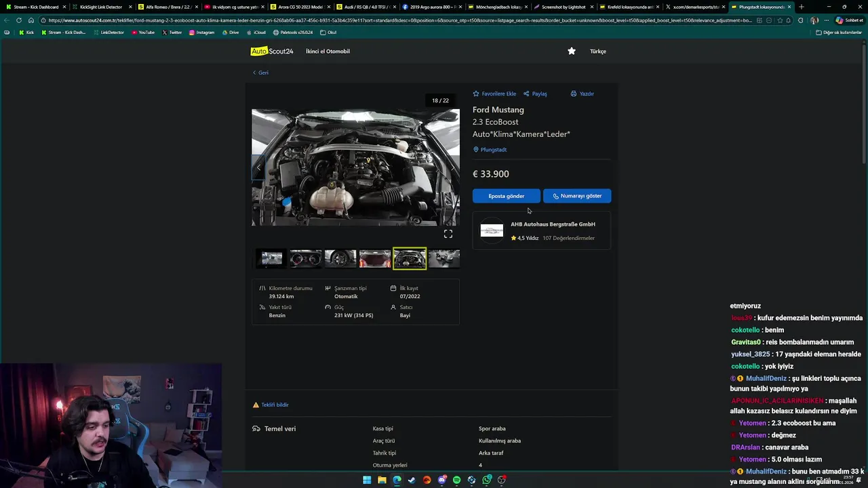Show the previous gallery photo
Screen dimensions: 868x488
click(x=258, y=167)
